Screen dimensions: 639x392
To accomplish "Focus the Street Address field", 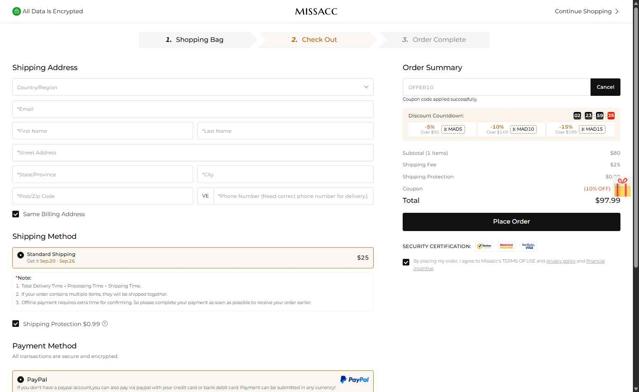I will [193, 152].
